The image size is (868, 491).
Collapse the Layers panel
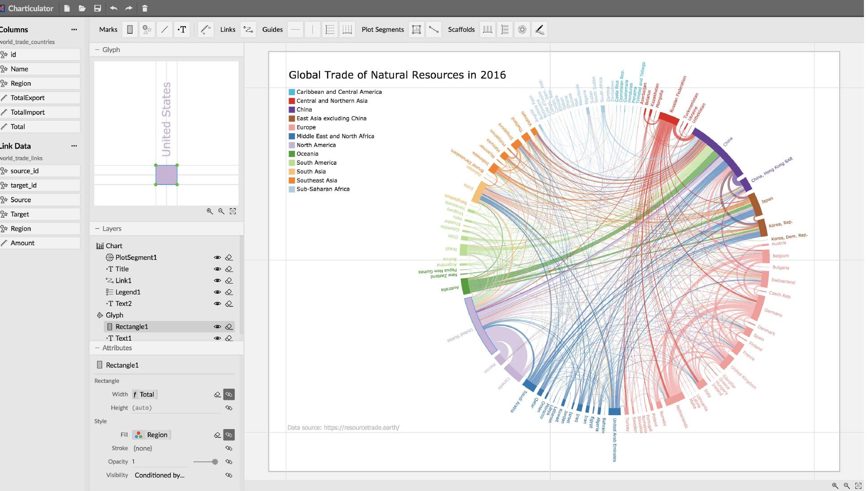click(x=97, y=228)
